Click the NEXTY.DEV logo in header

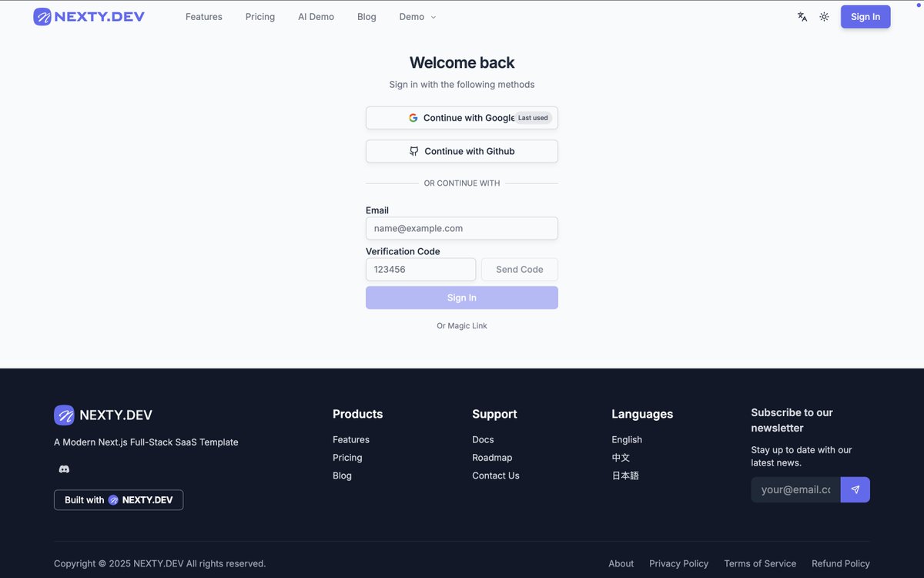click(89, 16)
